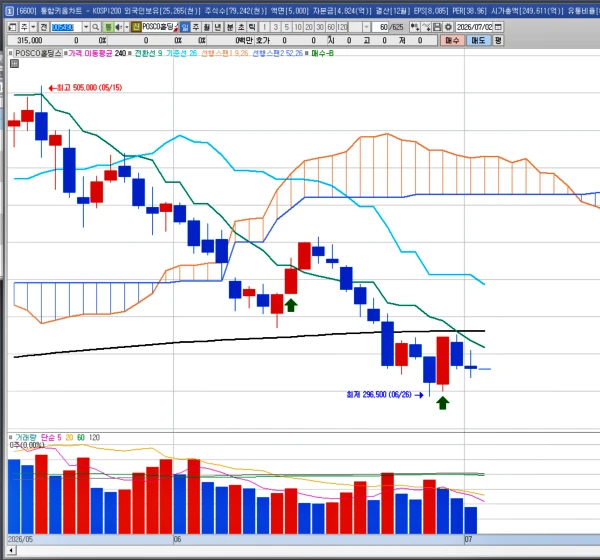Click the 선행스팬1 9,26 legend label
The width and height of the screenshot is (600, 560).
tap(225, 53)
